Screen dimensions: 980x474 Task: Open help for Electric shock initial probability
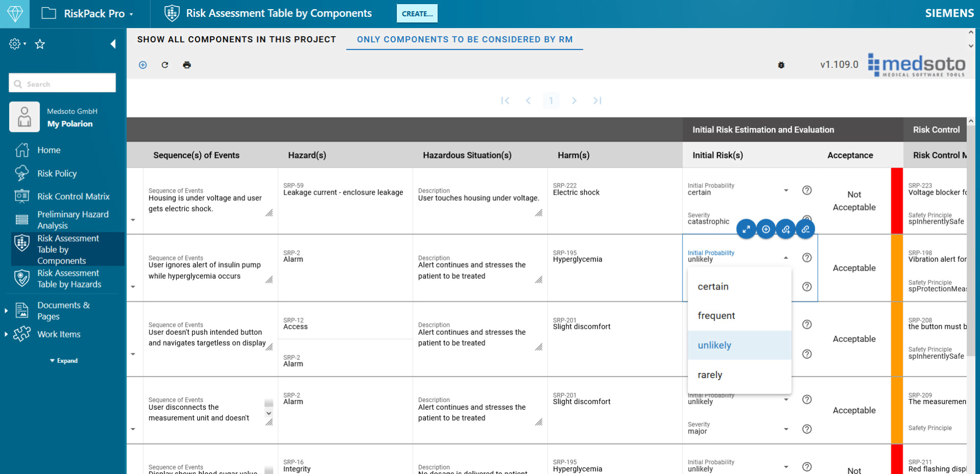coord(807,190)
